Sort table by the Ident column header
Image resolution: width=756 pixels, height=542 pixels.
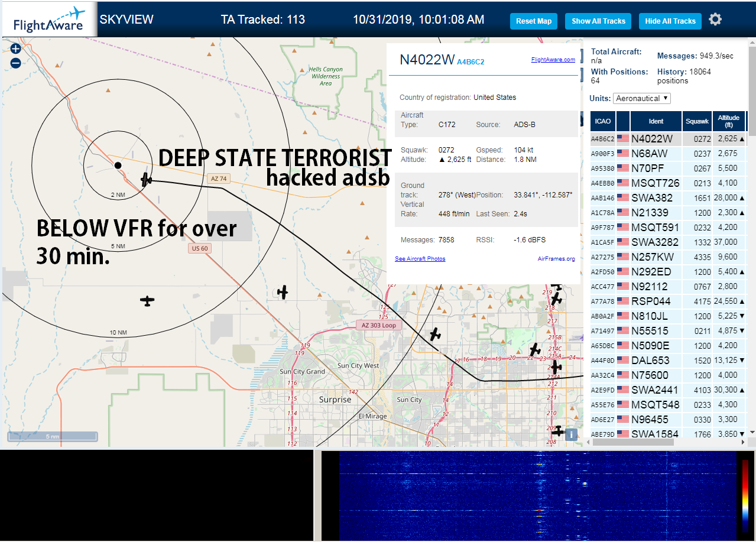(x=656, y=121)
